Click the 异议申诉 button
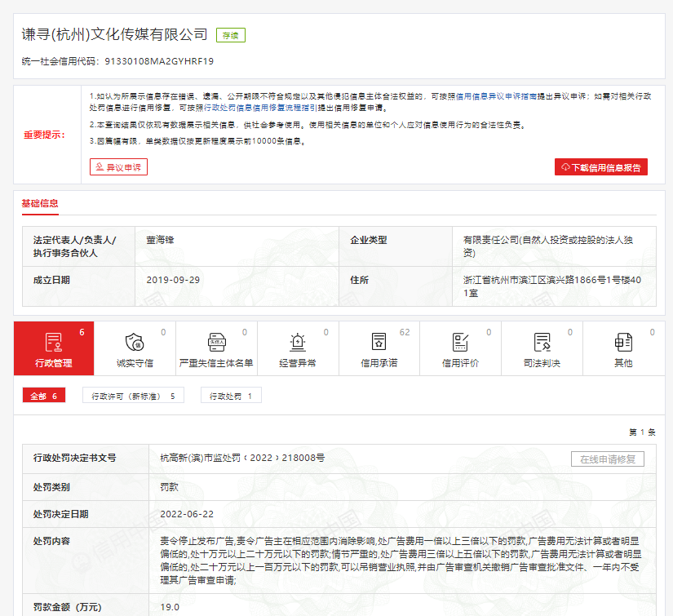The image size is (673, 616). tap(118, 167)
